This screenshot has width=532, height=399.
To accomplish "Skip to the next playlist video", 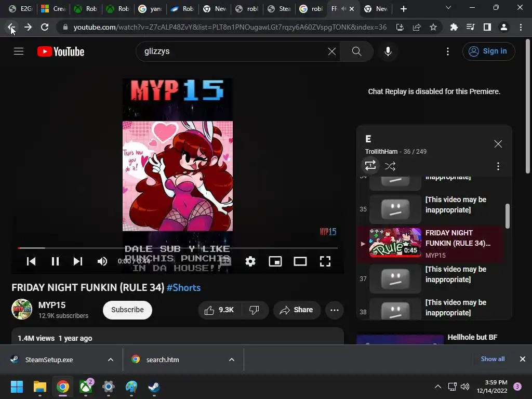I will pos(78,261).
